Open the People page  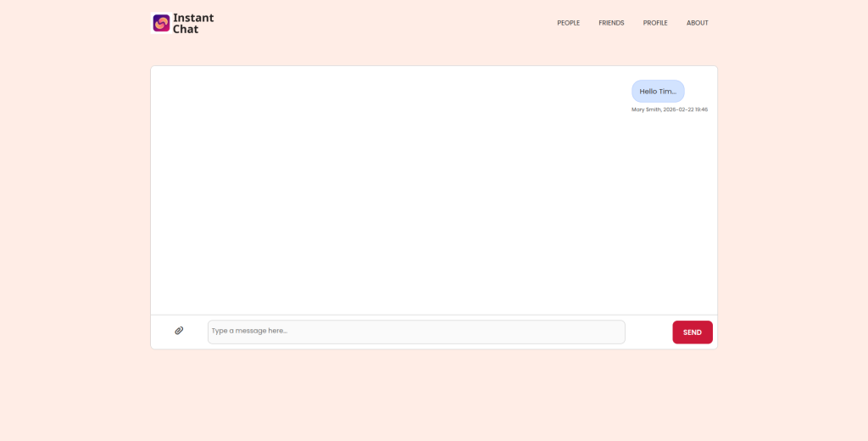(568, 23)
